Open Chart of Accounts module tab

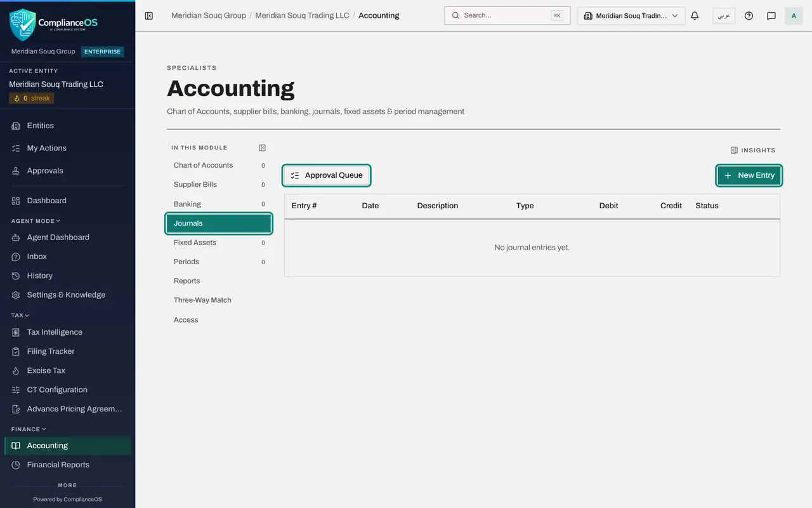[218, 165]
